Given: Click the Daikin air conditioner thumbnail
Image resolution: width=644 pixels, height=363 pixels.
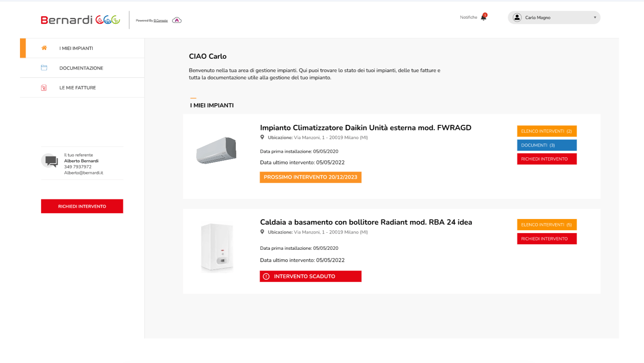Looking at the screenshot, I should (216, 150).
